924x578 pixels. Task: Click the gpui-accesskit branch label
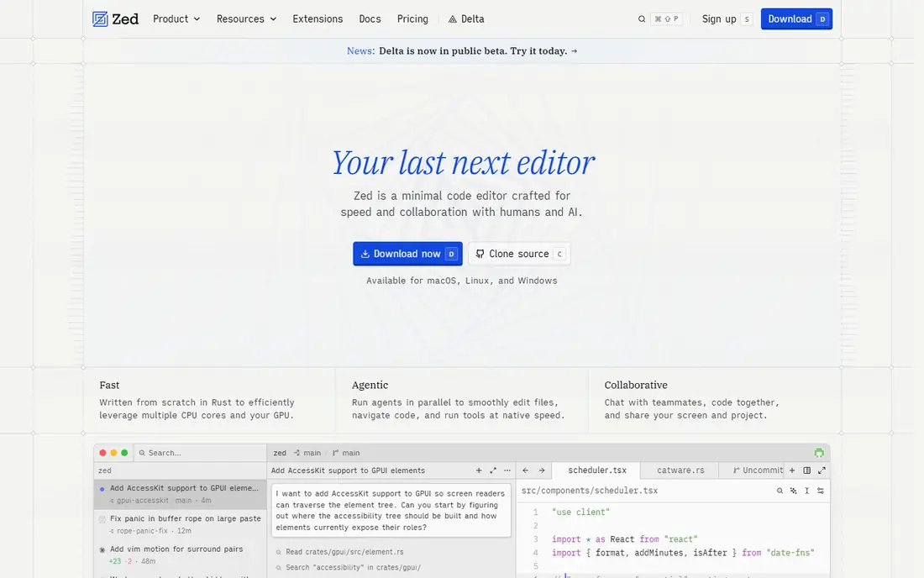click(143, 500)
